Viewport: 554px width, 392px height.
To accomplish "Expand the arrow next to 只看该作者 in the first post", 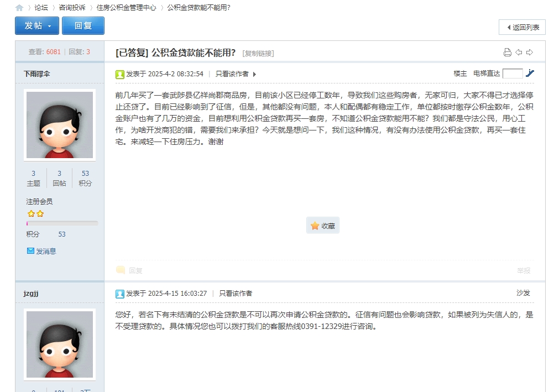I will (x=254, y=74).
